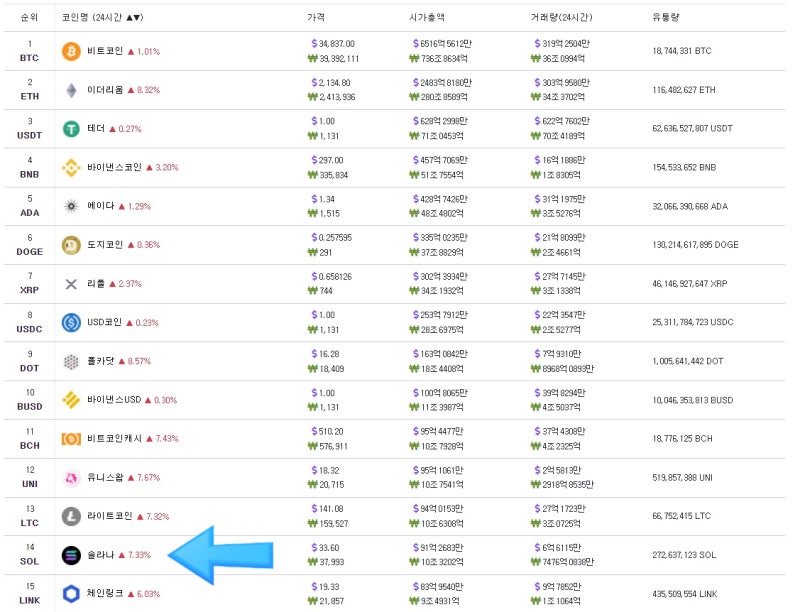Click the Chainlink hexagon logo
This screenshot has height=612, width=800.
(x=71, y=594)
